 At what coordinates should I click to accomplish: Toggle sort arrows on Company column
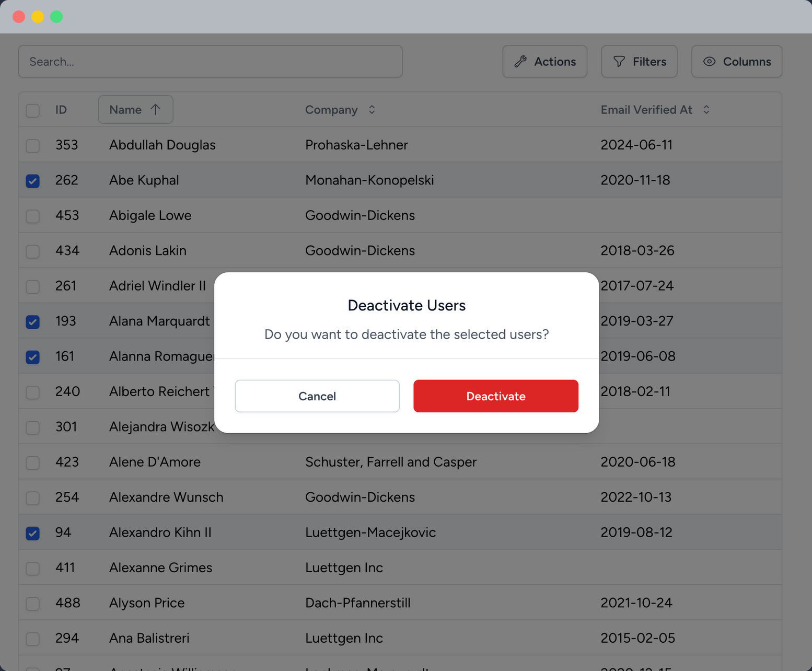pos(372,110)
